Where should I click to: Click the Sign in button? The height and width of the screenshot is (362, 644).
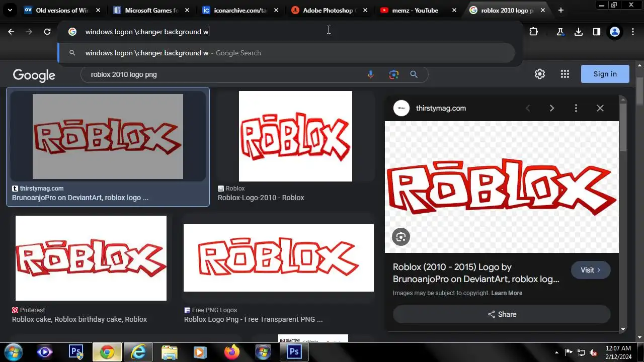pyautogui.click(x=605, y=74)
